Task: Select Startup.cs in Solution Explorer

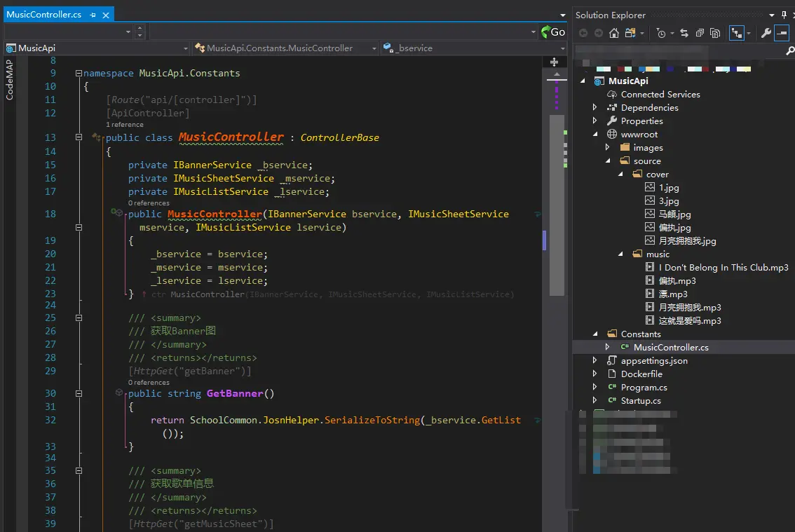Action: (640, 401)
